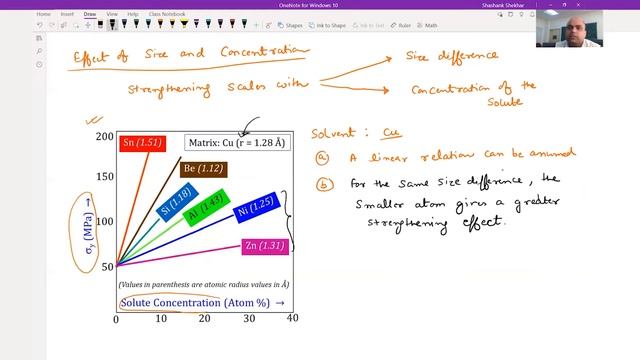Click the Zn (1.31) label in graph
The height and width of the screenshot is (360, 640).
pyautogui.click(x=265, y=247)
